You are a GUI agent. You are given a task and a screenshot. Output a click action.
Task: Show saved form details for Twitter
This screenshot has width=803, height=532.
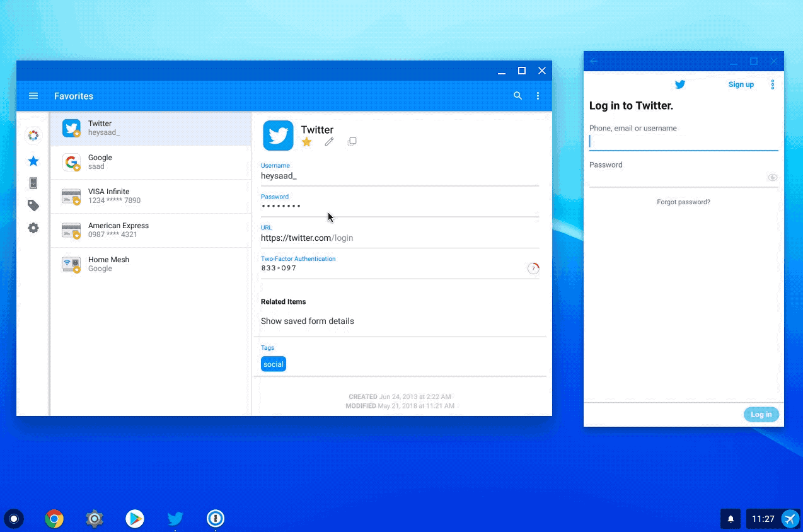(x=308, y=321)
